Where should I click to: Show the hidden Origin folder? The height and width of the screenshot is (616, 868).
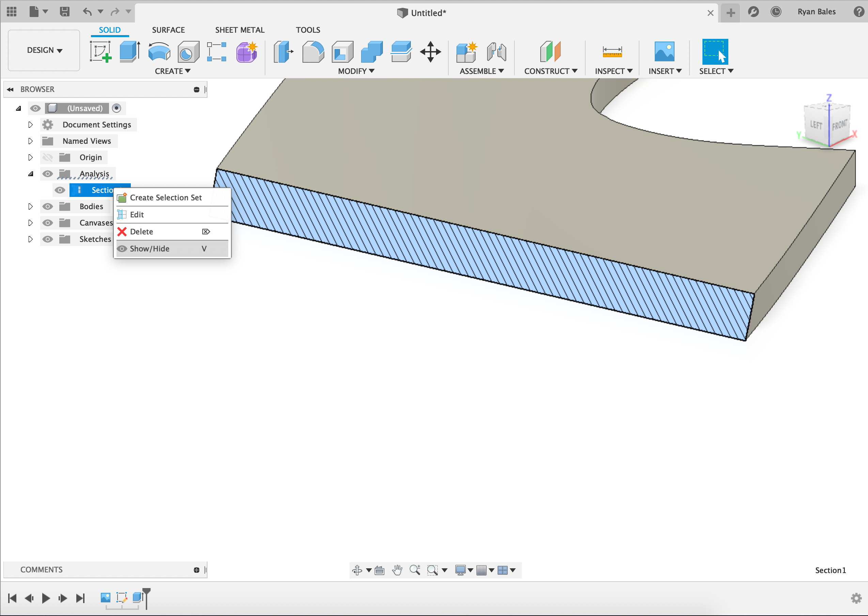tap(47, 157)
